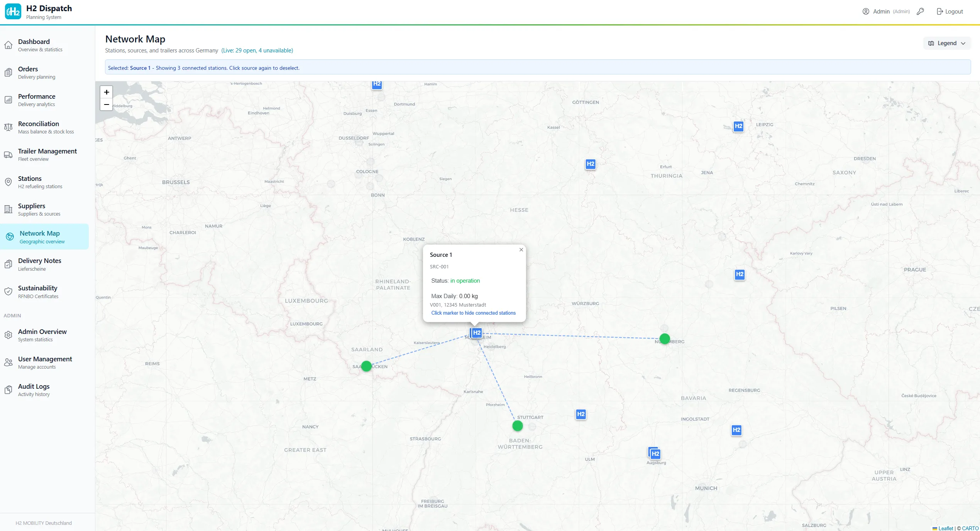Open User Management accounts page
The width and height of the screenshot is (980, 531).
(x=44, y=362)
